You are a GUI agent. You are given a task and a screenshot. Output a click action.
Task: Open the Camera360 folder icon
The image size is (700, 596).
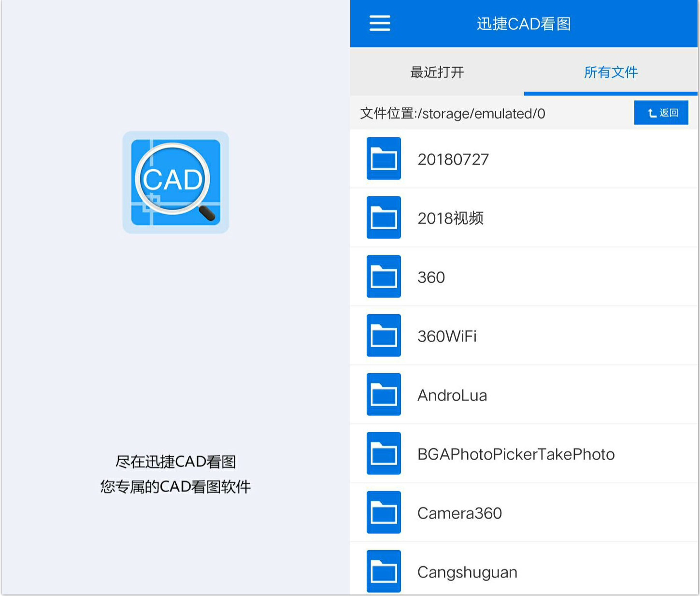pyautogui.click(x=384, y=512)
